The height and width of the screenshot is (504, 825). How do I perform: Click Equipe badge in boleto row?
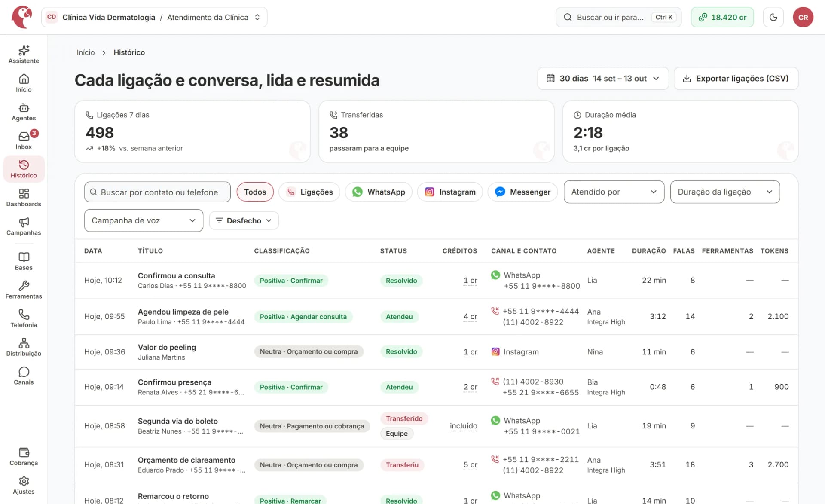397,434
